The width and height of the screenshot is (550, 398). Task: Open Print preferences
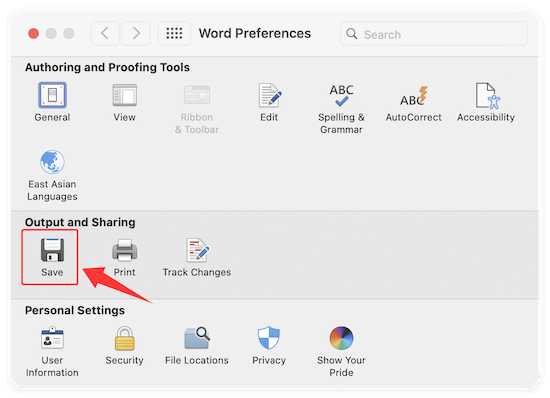[x=125, y=257]
